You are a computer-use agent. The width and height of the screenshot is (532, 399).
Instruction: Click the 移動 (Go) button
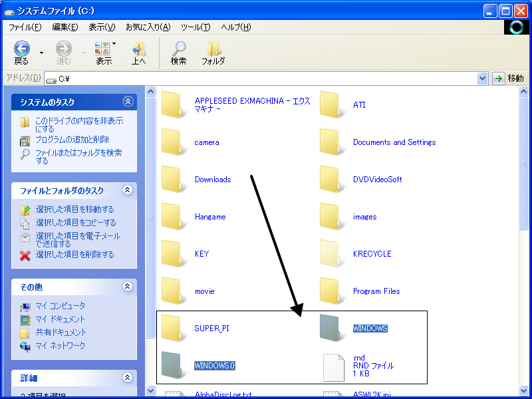pyautogui.click(x=509, y=78)
